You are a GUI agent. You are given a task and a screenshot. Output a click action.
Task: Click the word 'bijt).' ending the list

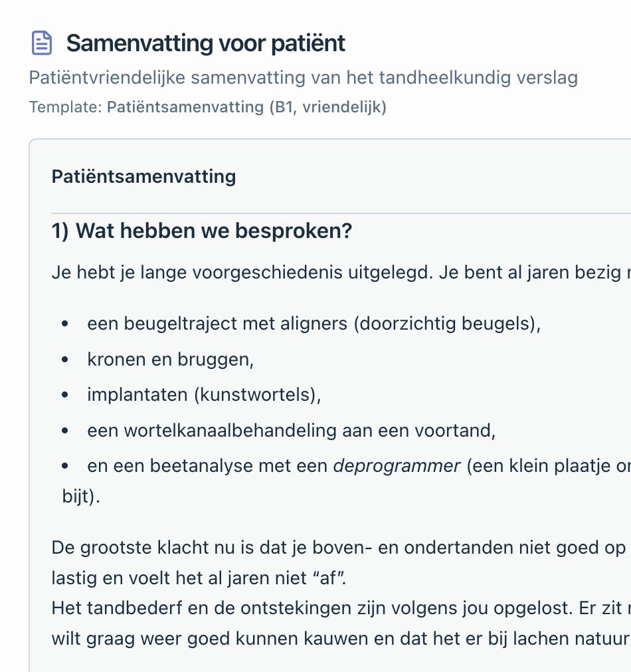(81, 497)
